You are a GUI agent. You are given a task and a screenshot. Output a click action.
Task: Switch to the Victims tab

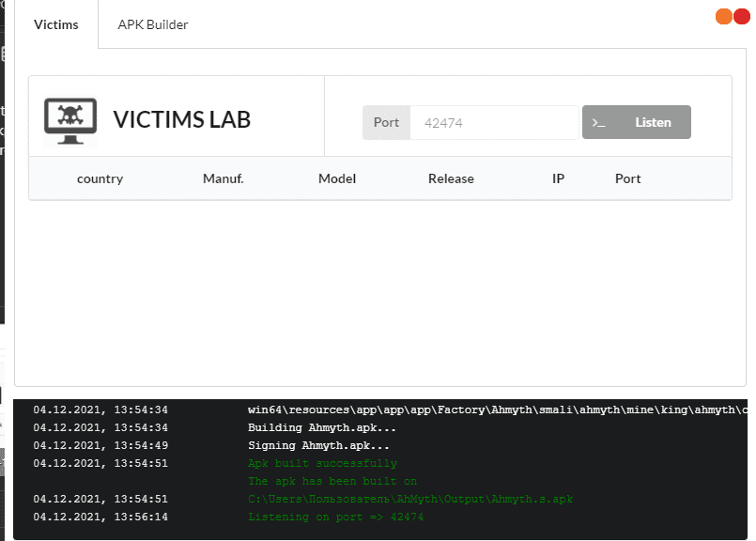coord(56,24)
